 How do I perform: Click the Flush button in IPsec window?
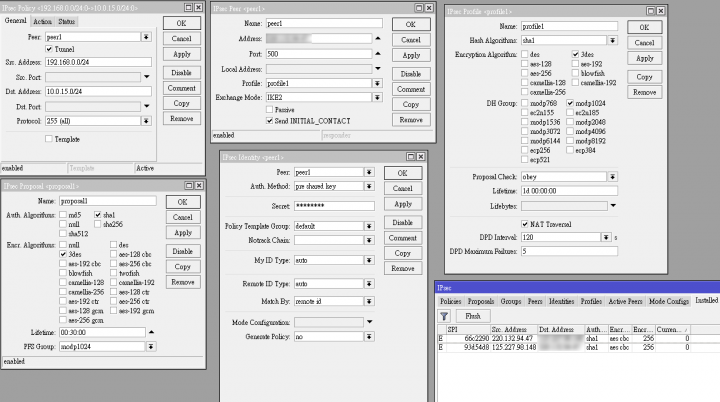(472, 316)
